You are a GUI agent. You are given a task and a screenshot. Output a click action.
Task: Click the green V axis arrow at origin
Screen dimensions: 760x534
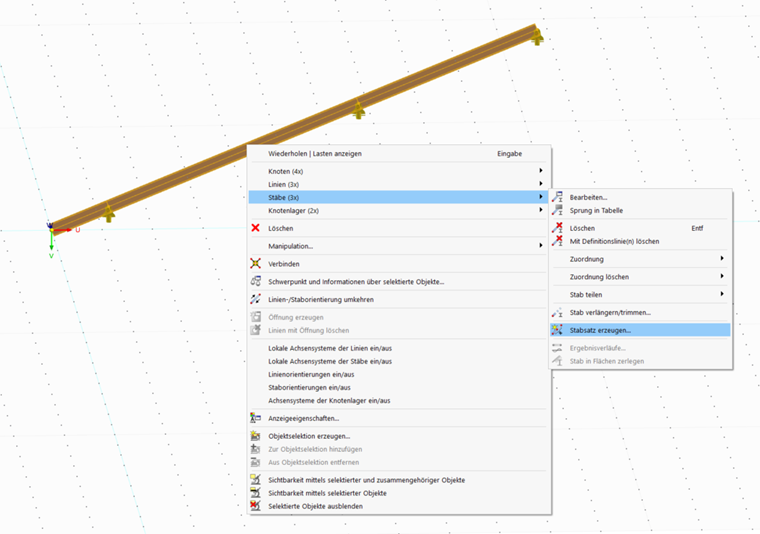[x=51, y=242]
